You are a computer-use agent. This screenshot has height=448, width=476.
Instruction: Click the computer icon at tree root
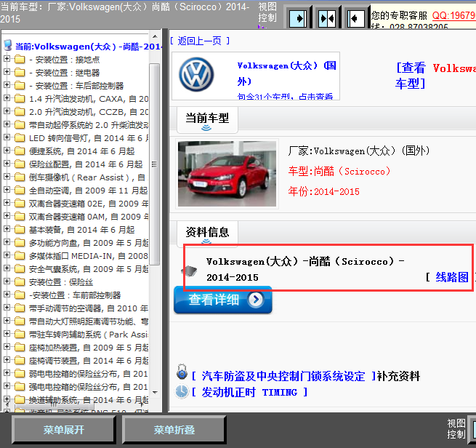coord(8,46)
